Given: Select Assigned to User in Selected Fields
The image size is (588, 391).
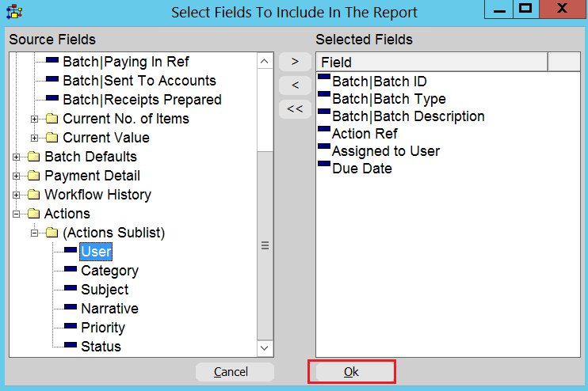Looking at the screenshot, I should [x=386, y=151].
